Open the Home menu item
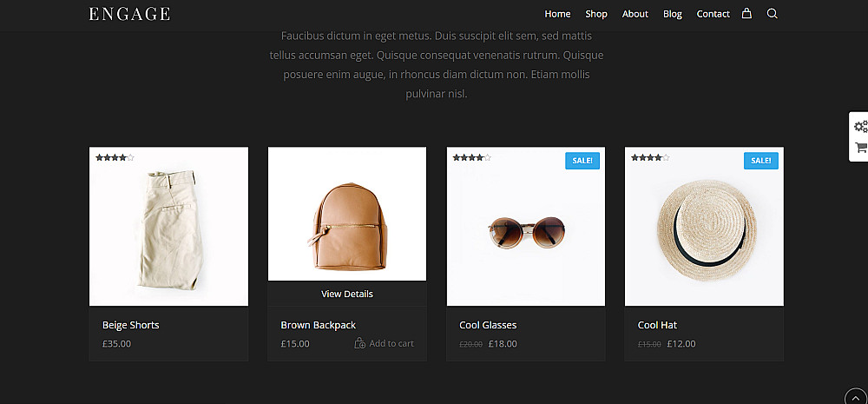Image resolution: width=868 pixels, height=404 pixels. 557,14
